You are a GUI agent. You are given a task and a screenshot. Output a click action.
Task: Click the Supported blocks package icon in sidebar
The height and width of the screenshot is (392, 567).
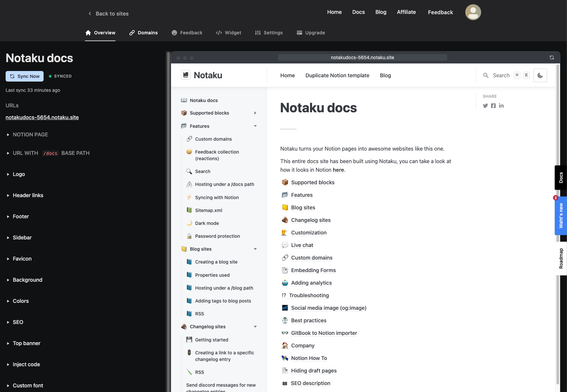point(184,113)
